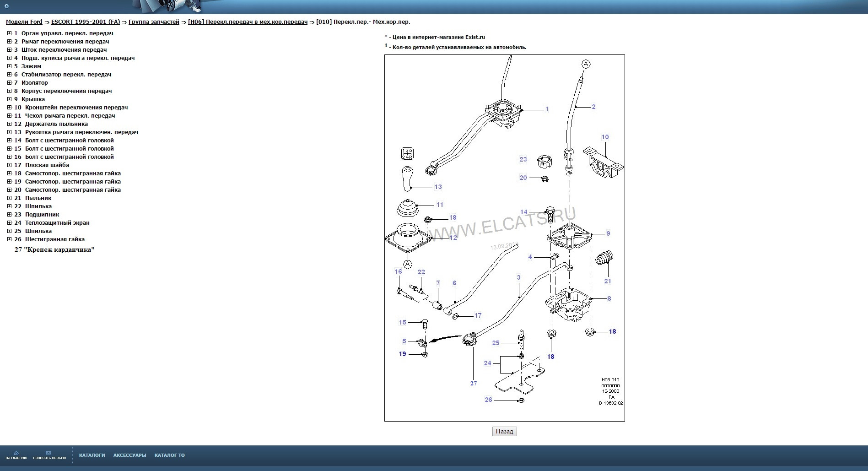
Task: Expand row 26 Шестигранная гайка
Action: [9, 239]
